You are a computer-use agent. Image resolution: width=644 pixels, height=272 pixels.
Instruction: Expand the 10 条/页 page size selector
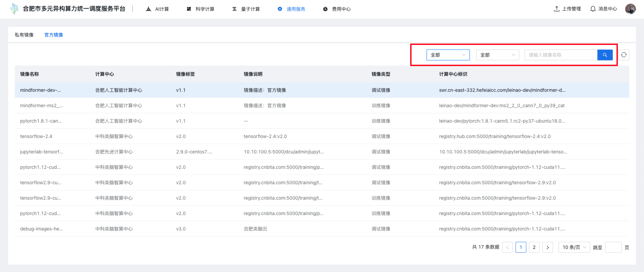click(x=574, y=247)
